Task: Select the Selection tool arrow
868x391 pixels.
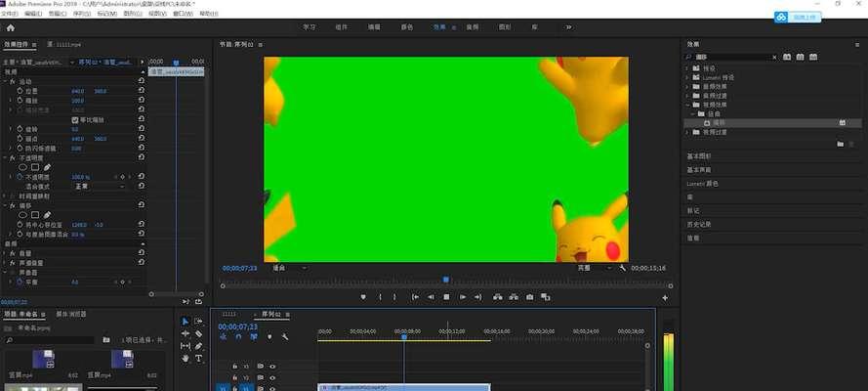Action: [186, 322]
